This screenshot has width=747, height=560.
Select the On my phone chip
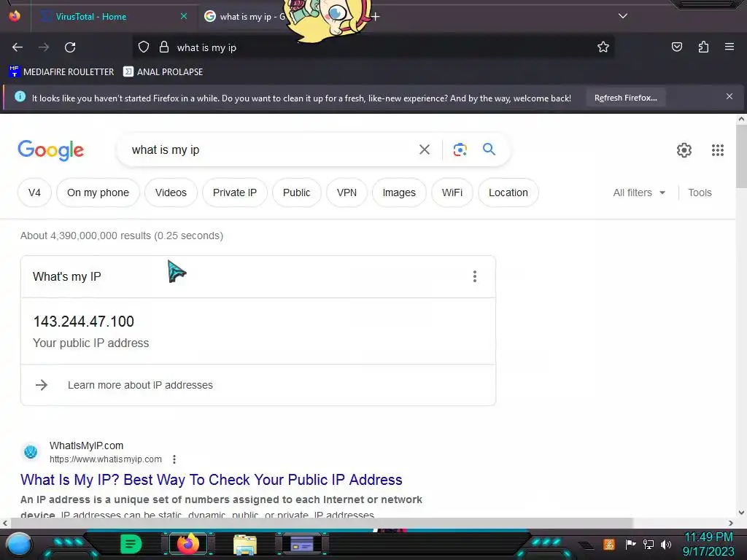coord(98,192)
